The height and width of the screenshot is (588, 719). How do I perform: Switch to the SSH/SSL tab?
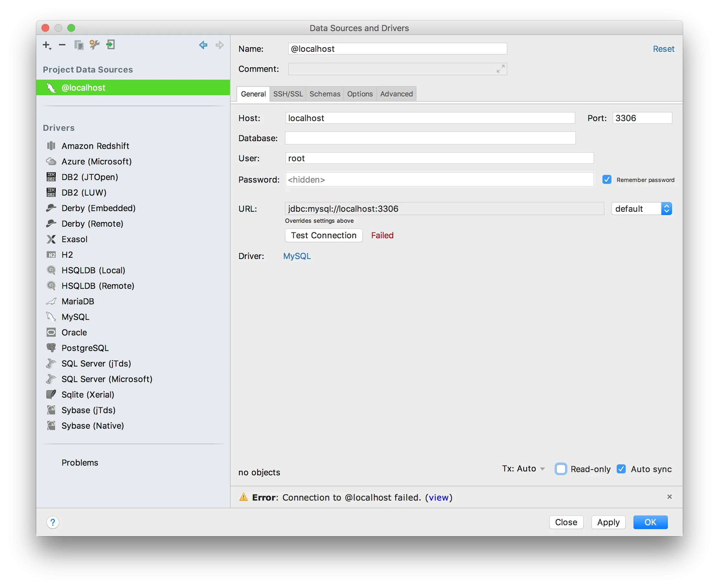tap(288, 94)
